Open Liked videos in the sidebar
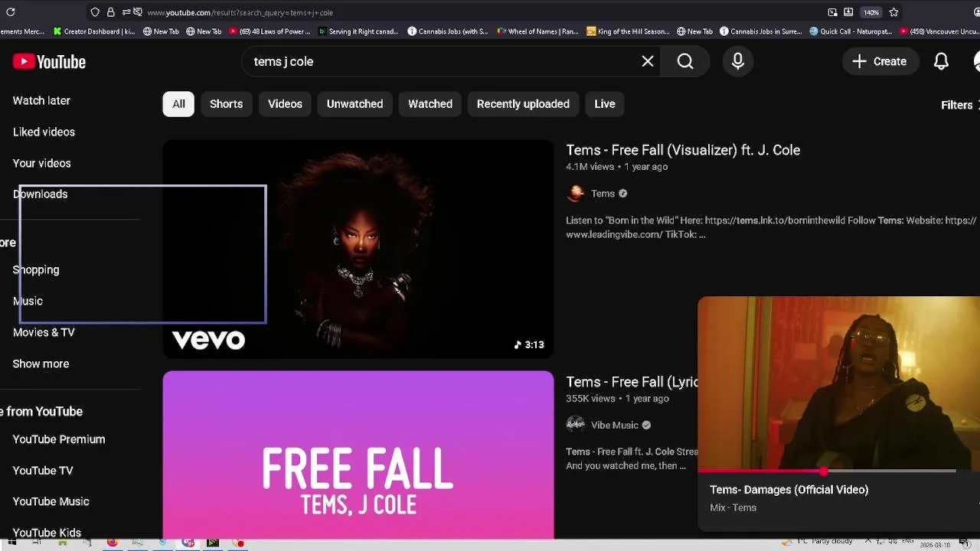 (x=44, y=132)
